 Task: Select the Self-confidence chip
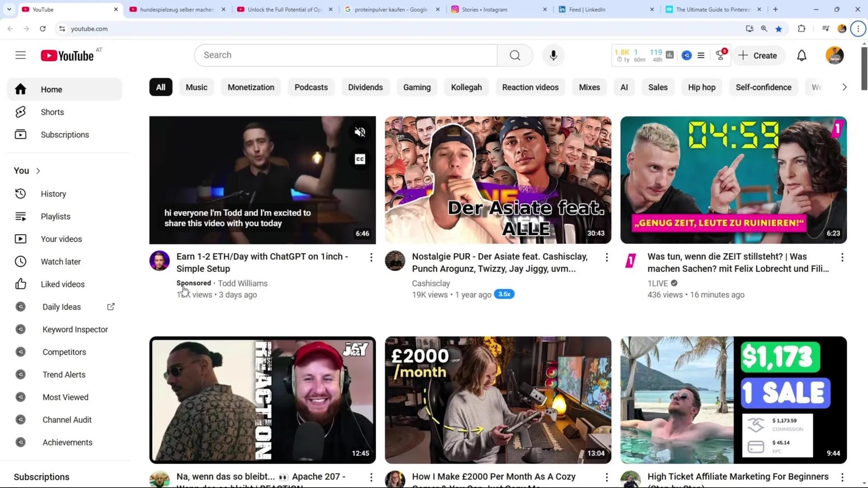coord(763,87)
